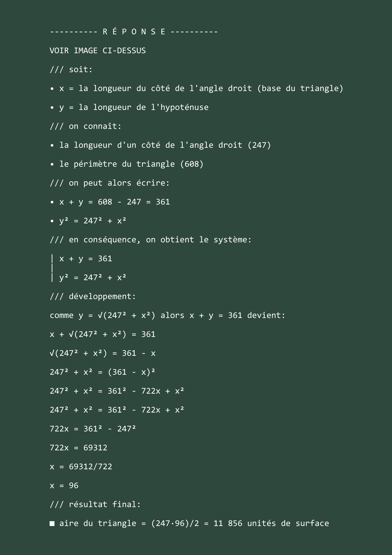Click the white square before 'aire du triangle'
Image resolution: width=392 pixels, height=555 pixels.
[x=52, y=524]
